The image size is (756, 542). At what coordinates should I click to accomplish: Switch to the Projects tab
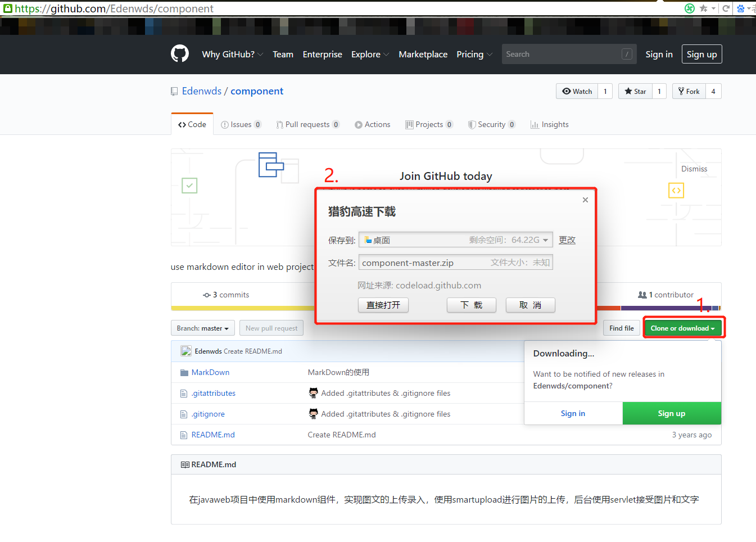point(429,124)
